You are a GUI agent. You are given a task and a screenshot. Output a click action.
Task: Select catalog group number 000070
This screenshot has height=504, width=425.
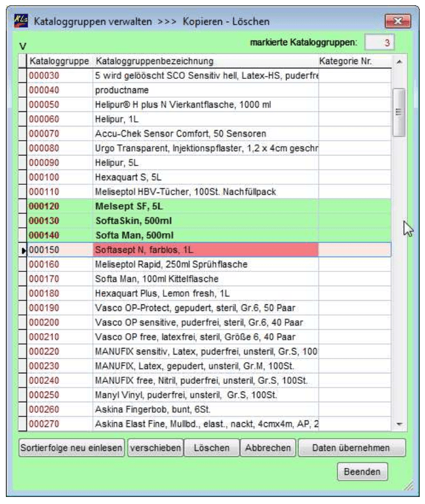60,134
